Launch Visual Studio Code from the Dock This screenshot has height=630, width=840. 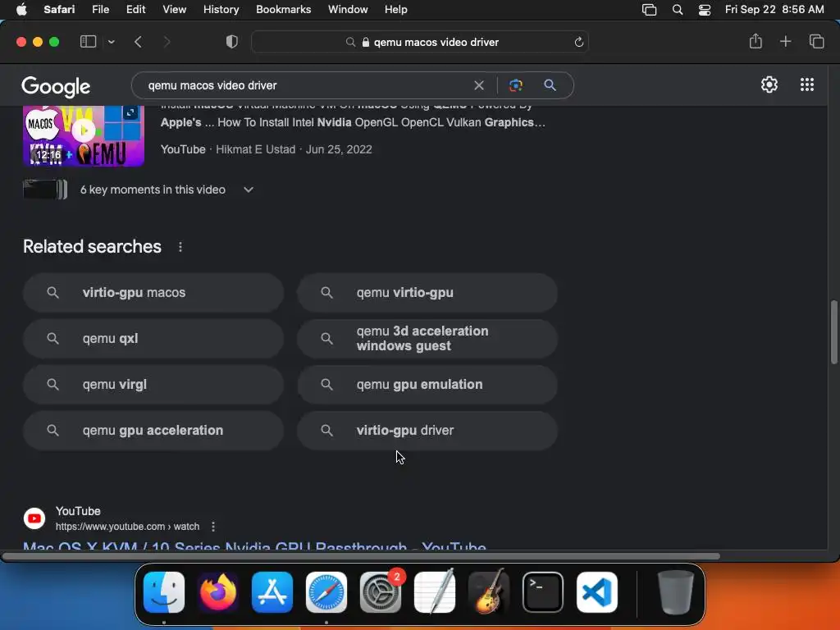click(x=597, y=592)
